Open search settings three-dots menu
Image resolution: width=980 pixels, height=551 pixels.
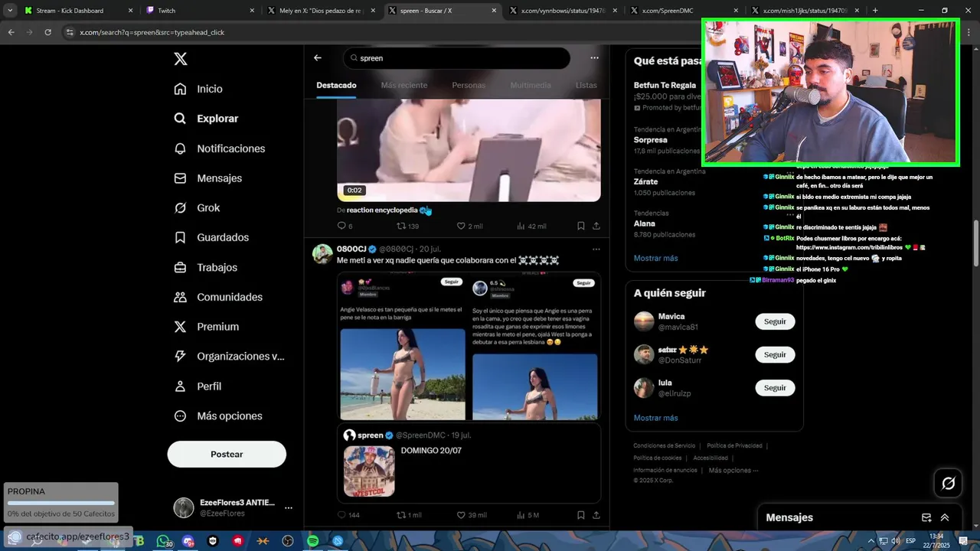tap(594, 57)
